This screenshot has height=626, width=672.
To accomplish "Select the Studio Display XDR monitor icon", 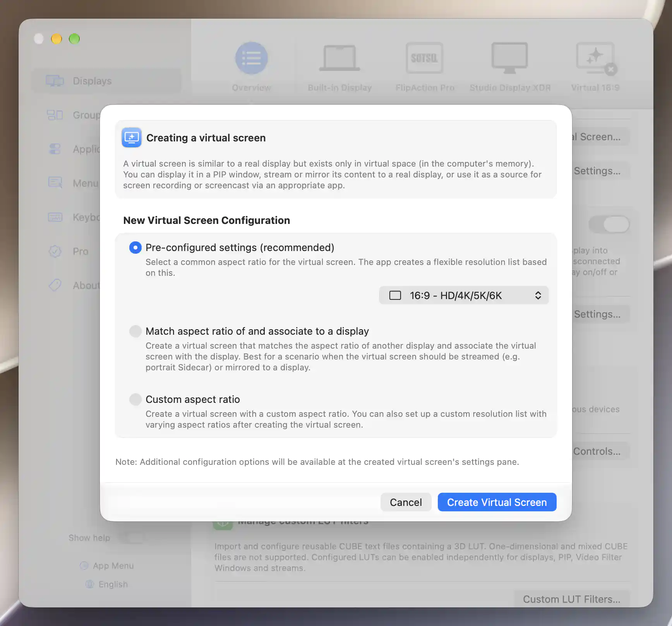I will tap(510, 58).
